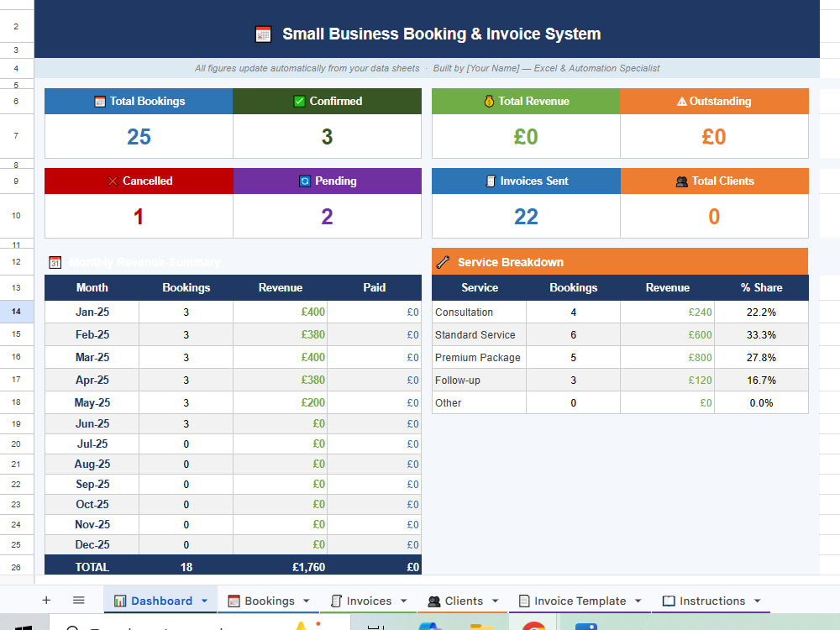Open the all sheets list menu

78,601
